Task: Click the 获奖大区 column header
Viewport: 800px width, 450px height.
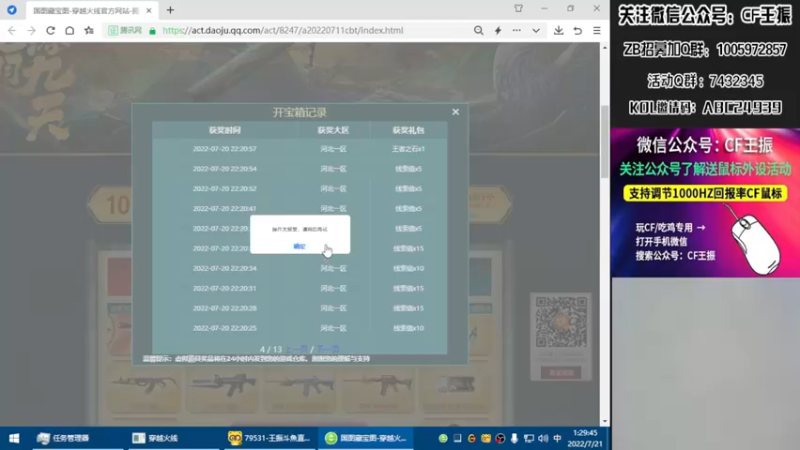Action: (x=333, y=130)
